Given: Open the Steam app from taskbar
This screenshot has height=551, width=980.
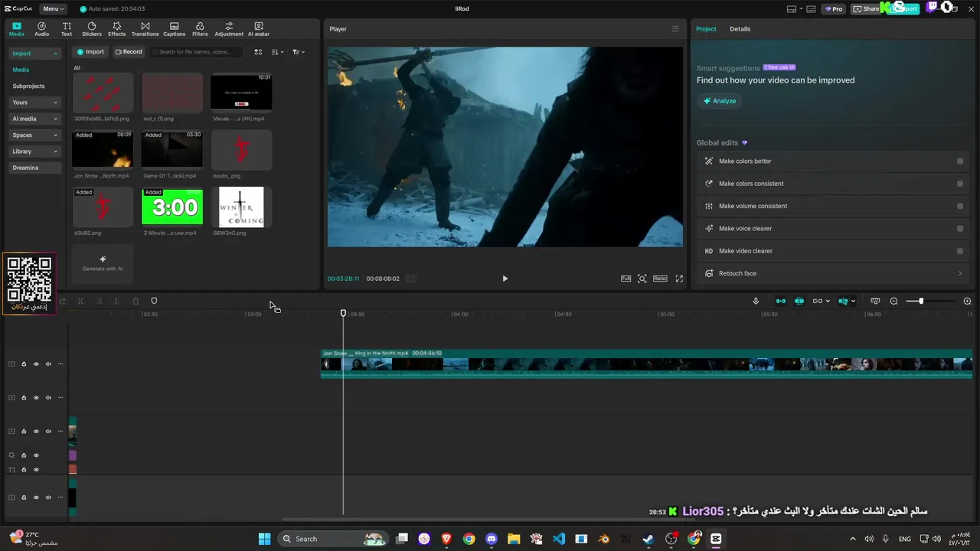Looking at the screenshot, I should pyautogui.click(x=648, y=539).
